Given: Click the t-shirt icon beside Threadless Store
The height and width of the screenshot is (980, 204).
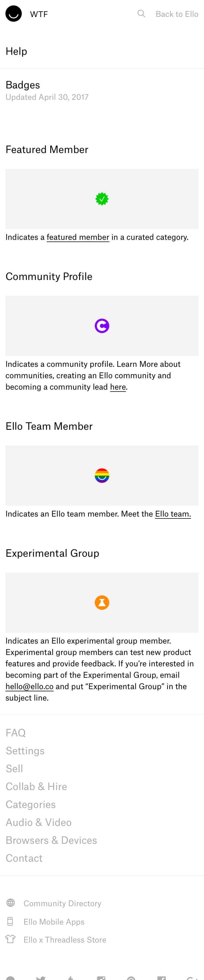Looking at the screenshot, I should [x=10, y=939].
